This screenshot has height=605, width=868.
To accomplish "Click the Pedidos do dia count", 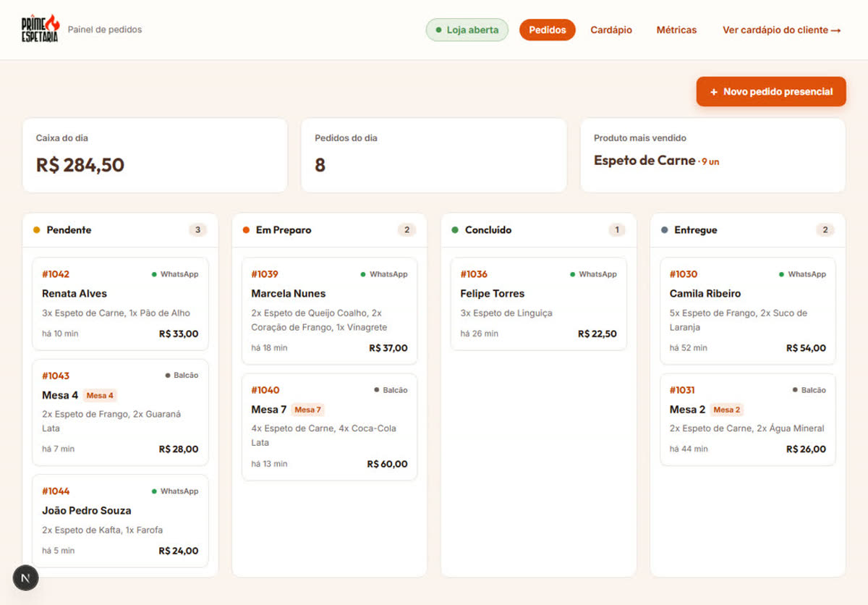I will coord(320,166).
